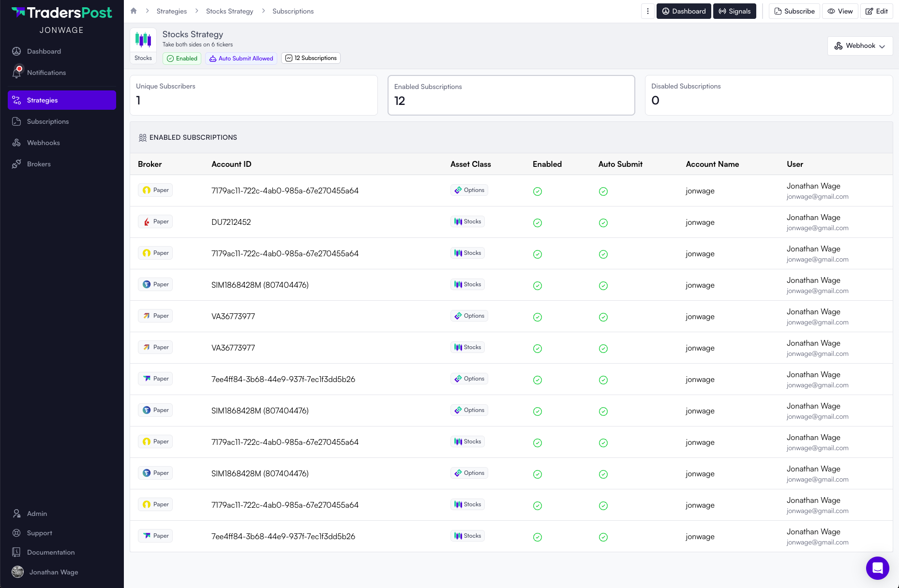Click the home icon in breadcrumb
This screenshot has height=588, width=899.
pyautogui.click(x=134, y=11)
